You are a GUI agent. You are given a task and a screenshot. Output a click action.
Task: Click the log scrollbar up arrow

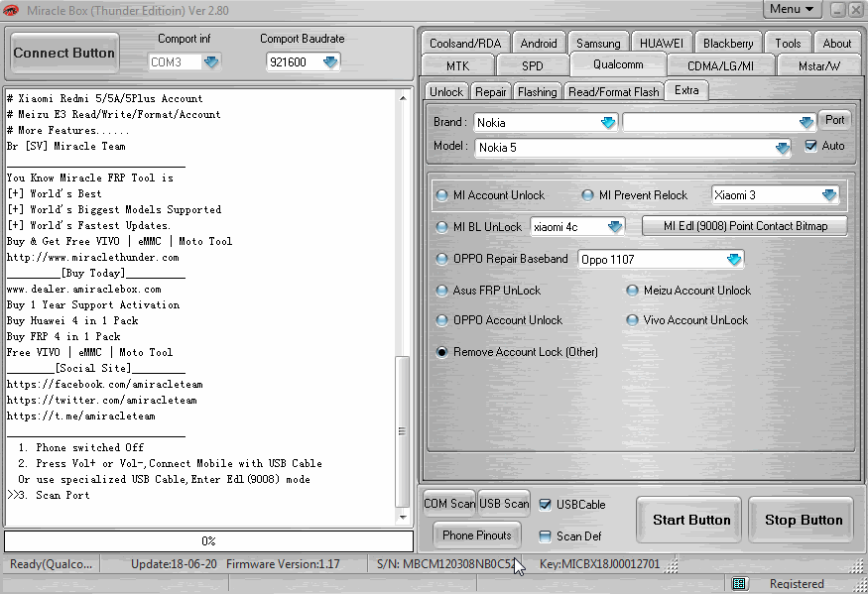tap(403, 98)
